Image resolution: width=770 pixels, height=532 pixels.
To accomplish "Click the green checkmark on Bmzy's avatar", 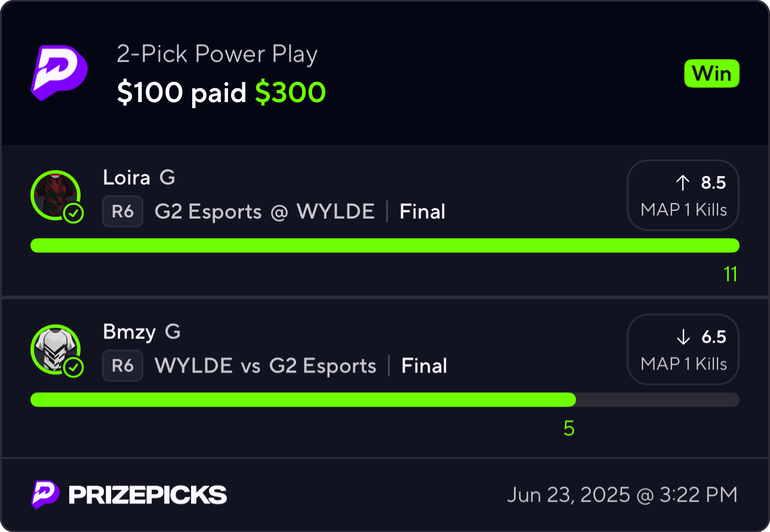I will point(73,367).
